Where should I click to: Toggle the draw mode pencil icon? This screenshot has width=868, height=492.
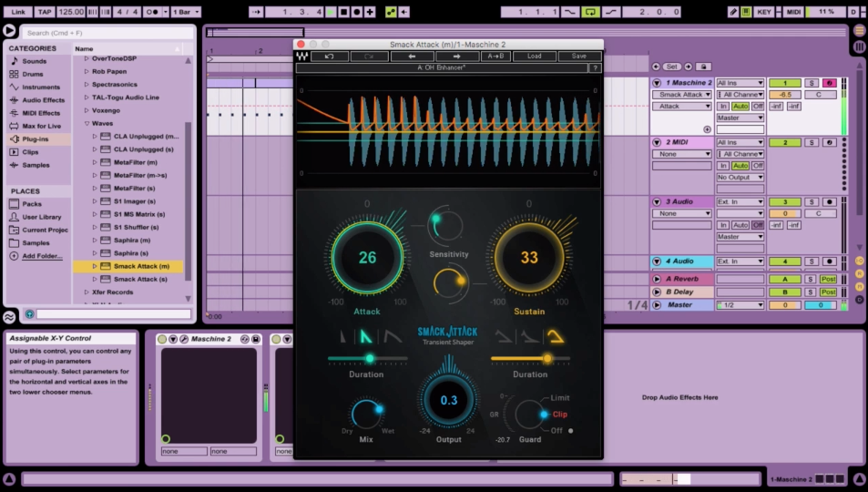coord(733,12)
